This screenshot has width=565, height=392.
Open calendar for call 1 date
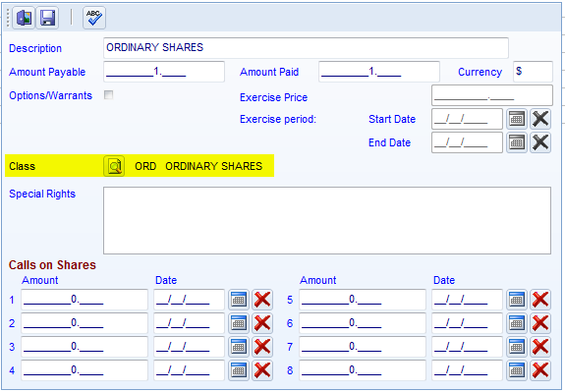[x=239, y=300]
